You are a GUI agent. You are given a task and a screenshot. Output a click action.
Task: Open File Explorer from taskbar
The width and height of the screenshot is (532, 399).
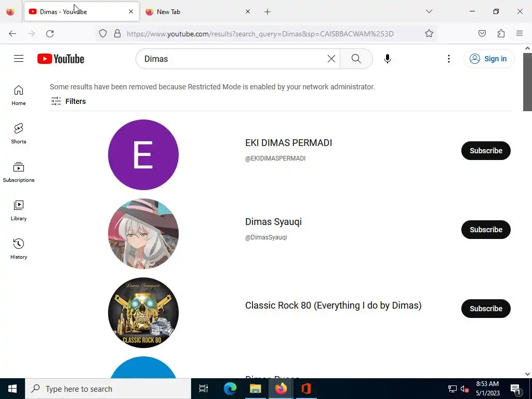tap(256, 389)
